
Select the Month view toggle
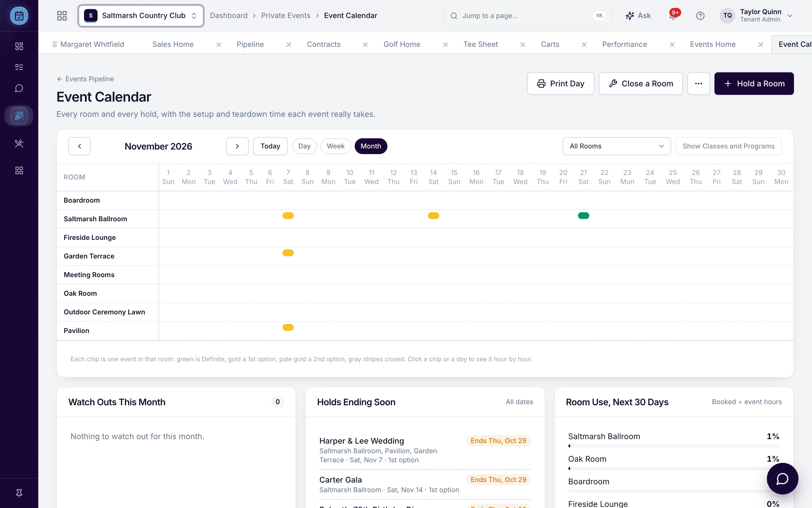371,146
